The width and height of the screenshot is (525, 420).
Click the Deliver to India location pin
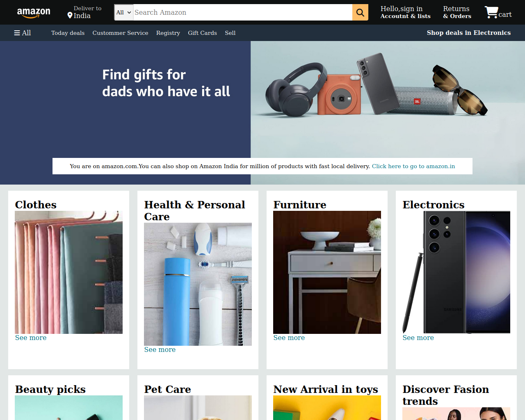point(70,16)
